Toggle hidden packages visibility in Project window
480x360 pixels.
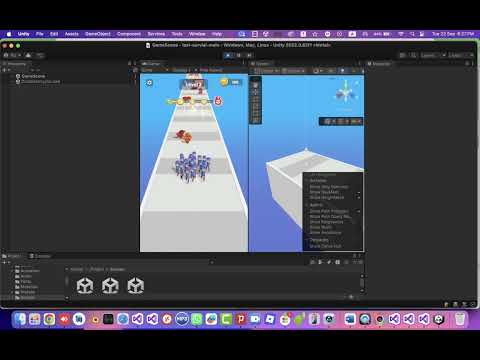[x=358, y=262]
